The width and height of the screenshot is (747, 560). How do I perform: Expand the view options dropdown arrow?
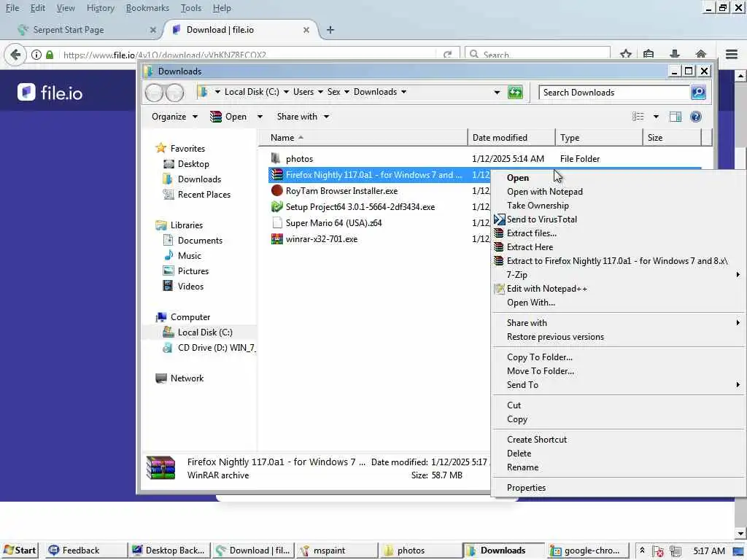point(656,117)
